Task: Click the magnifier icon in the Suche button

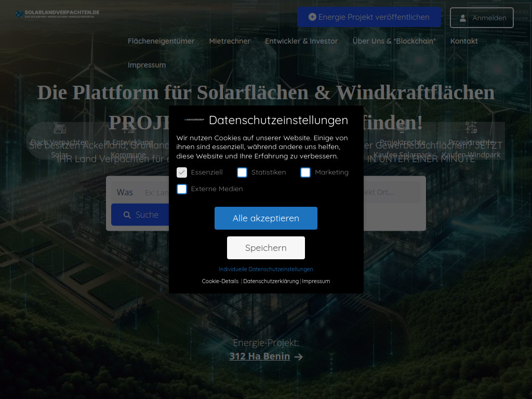Action: point(127,215)
